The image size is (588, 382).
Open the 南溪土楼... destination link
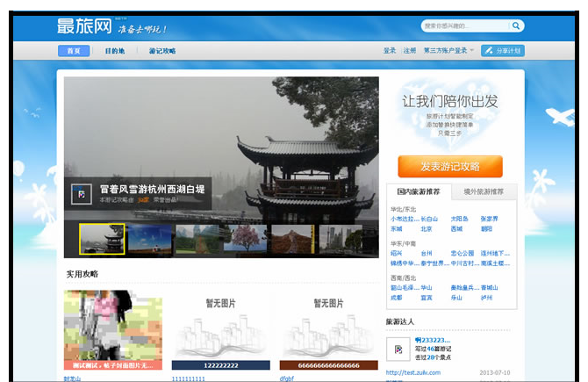(495, 263)
